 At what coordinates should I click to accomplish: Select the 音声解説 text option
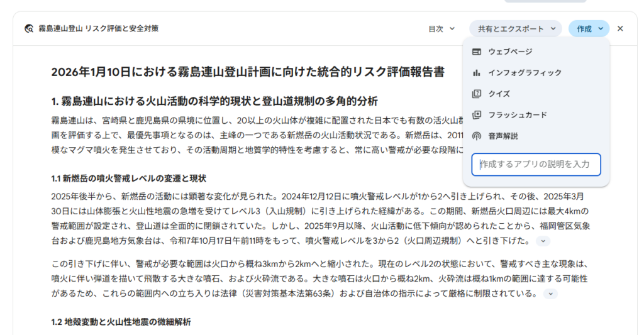[503, 136]
